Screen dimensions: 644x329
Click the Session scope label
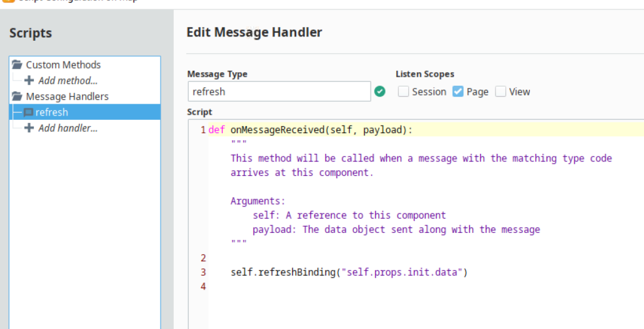pyautogui.click(x=429, y=92)
